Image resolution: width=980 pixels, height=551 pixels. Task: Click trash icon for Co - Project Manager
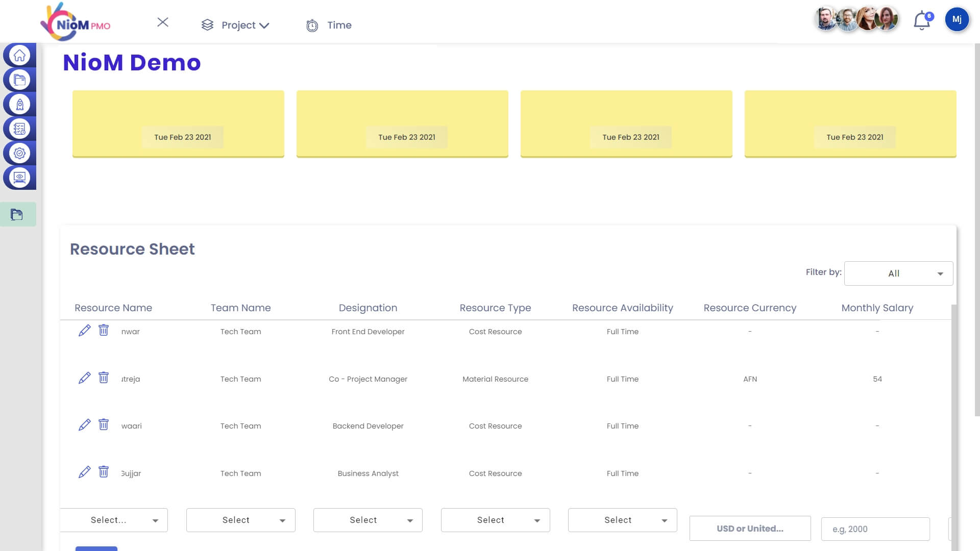point(104,378)
